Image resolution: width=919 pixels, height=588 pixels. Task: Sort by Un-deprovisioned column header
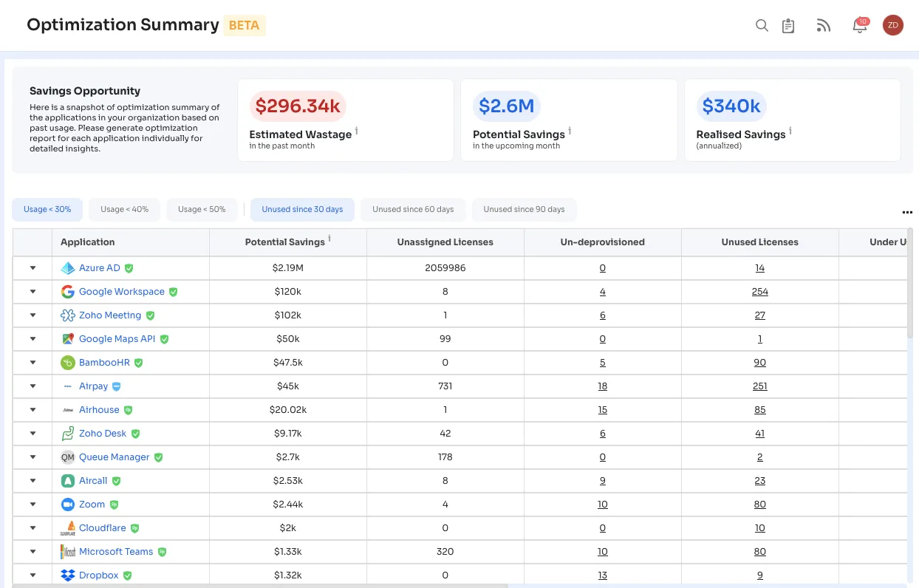602,242
